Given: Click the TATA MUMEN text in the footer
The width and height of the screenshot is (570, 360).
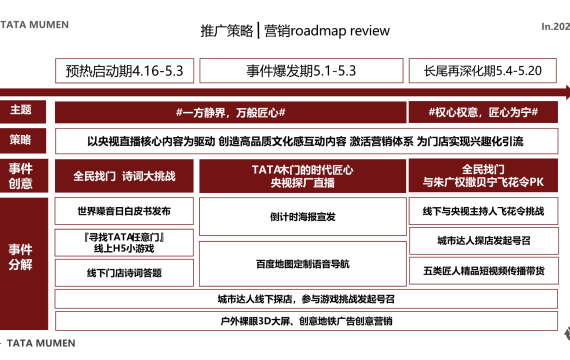Looking at the screenshot, I should click(x=41, y=343).
